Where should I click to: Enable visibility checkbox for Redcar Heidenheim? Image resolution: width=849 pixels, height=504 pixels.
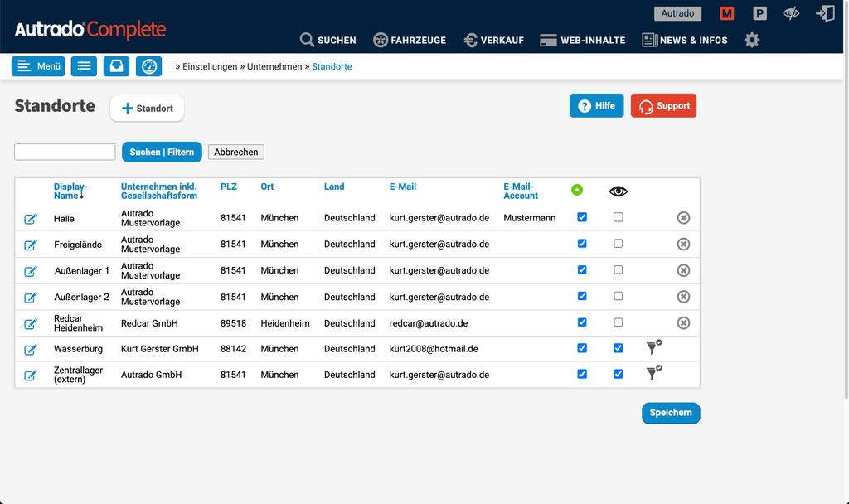tap(618, 322)
